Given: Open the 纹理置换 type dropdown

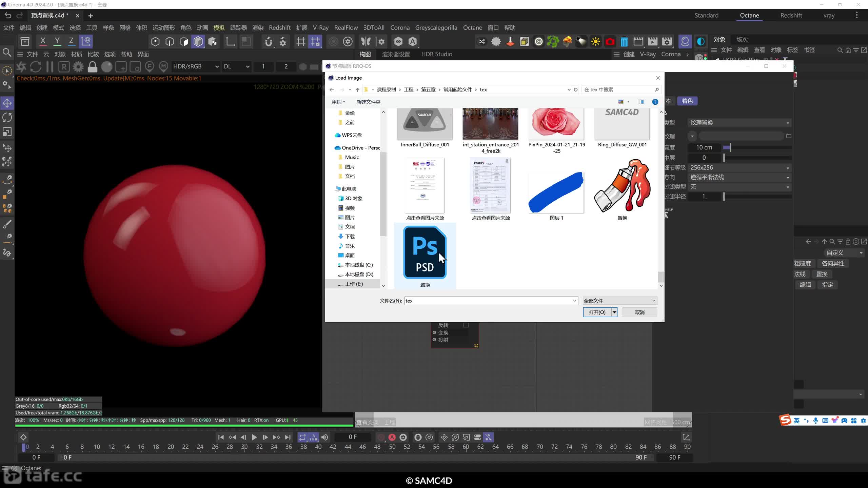Looking at the screenshot, I should point(740,123).
